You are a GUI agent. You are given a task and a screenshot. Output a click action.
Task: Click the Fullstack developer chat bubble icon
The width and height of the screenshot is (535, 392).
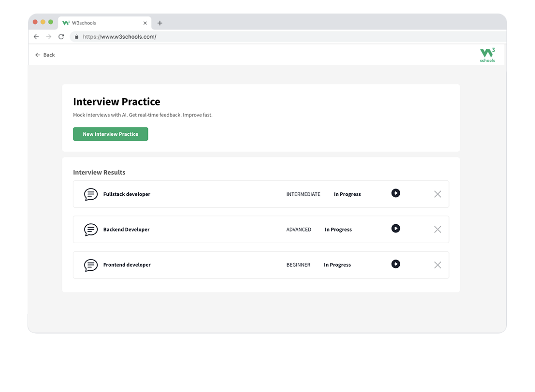pos(91,194)
